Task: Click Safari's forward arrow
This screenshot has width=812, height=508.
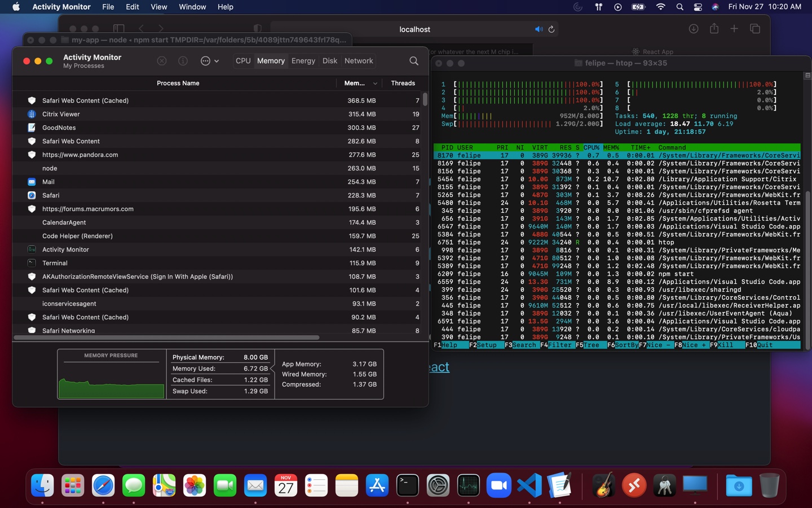Action: (161, 29)
